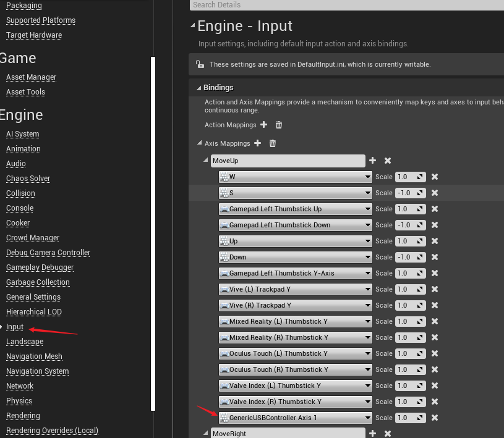Go to Asset Tools settings
The width and height of the screenshot is (504, 438).
coord(26,92)
